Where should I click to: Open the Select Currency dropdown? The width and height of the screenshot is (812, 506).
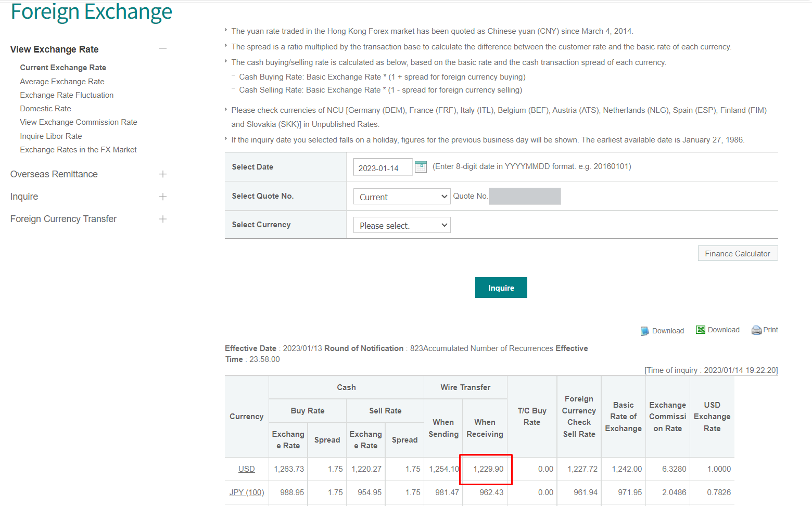click(x=401, y=225)
